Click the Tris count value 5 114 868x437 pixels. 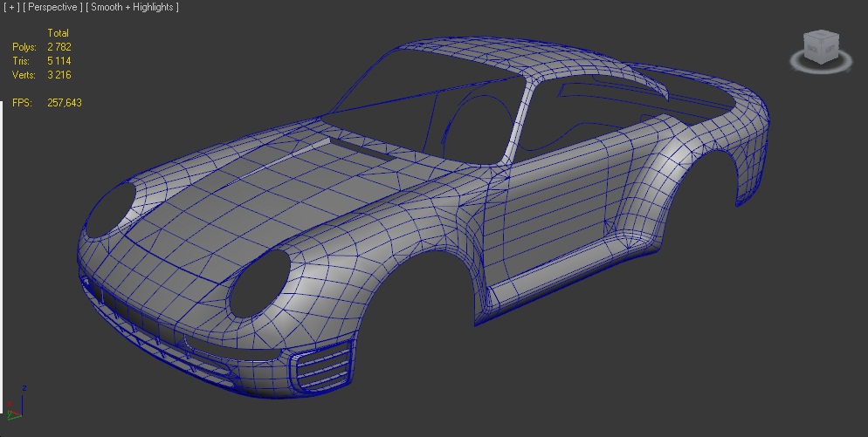pyautogui.click(x=59, y=61)
